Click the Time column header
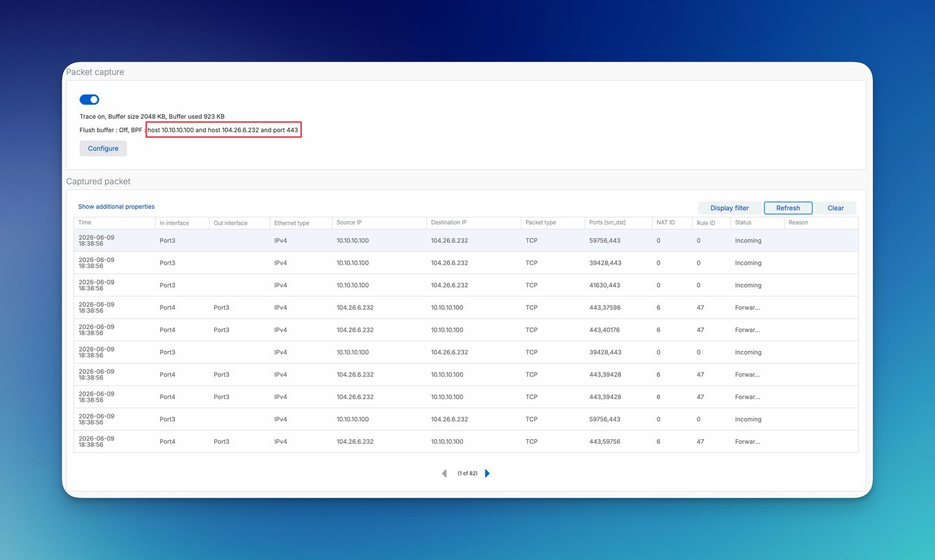This screenshot has width=935, height=560. (85, 223)
